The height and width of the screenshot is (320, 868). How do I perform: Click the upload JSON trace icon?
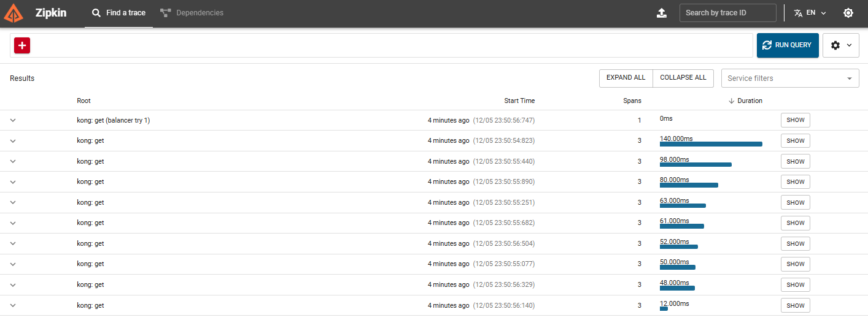[x=661, y=13]
